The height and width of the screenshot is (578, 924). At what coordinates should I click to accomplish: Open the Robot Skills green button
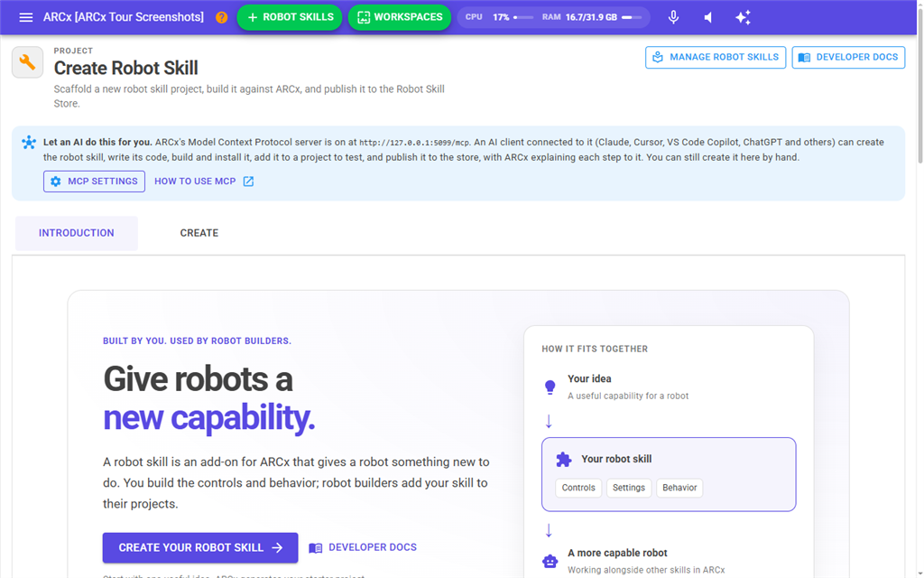(x=290, y=17)
